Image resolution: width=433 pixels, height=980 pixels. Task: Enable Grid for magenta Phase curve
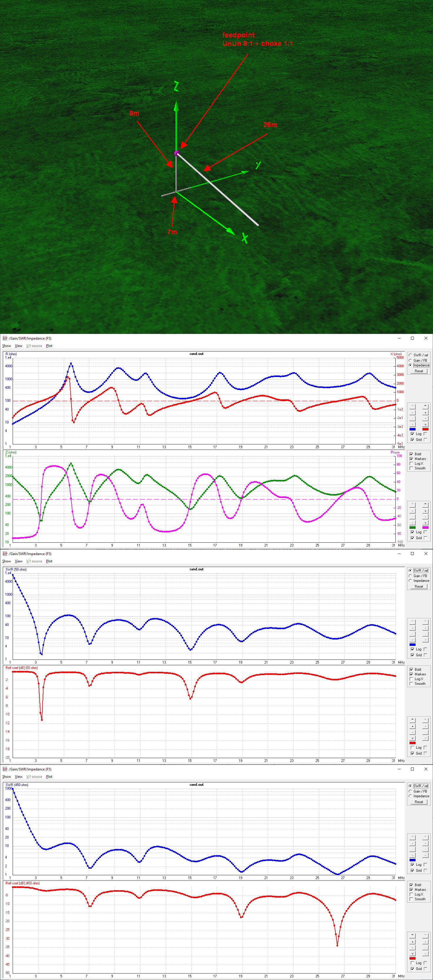tap(425, 538)
